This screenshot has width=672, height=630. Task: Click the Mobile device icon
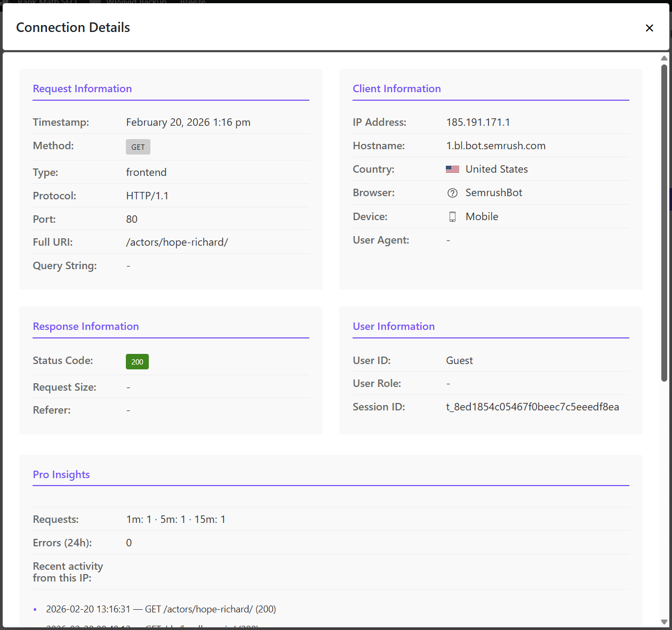click(452, 216)
